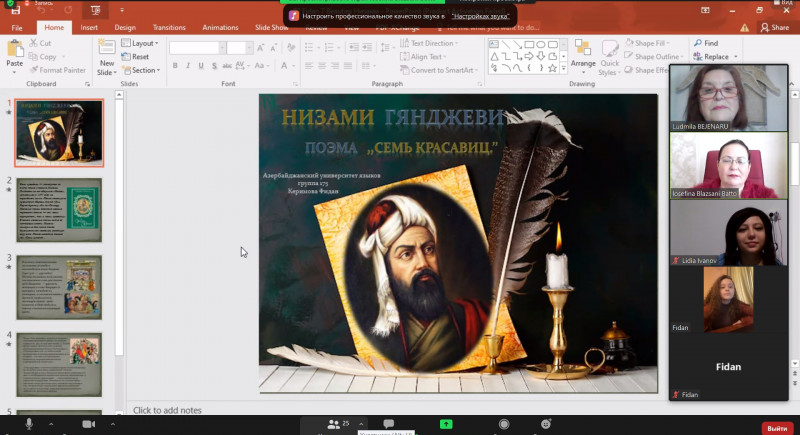
Task: Expand the Layout dropdown
Action: [x=143, y=43]
